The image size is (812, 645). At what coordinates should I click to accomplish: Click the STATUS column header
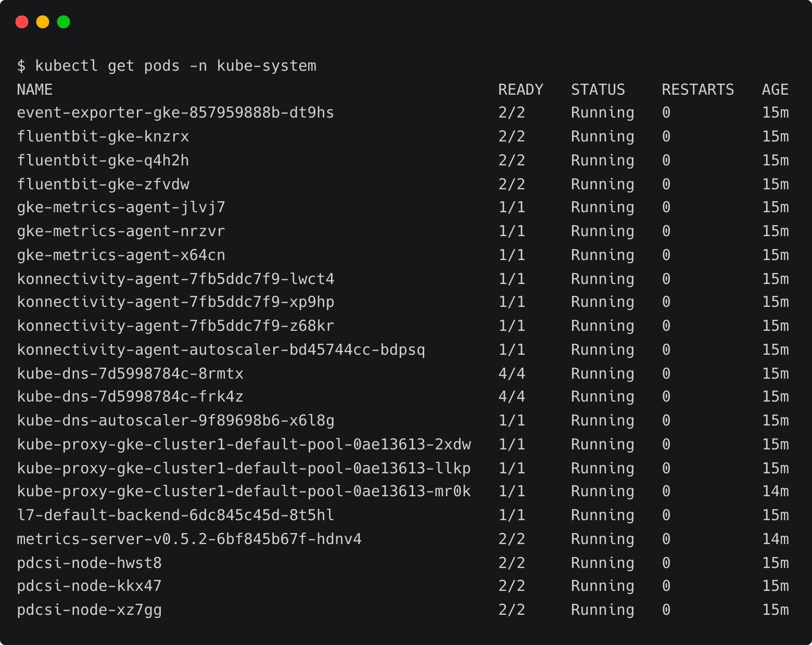point(598,90)
